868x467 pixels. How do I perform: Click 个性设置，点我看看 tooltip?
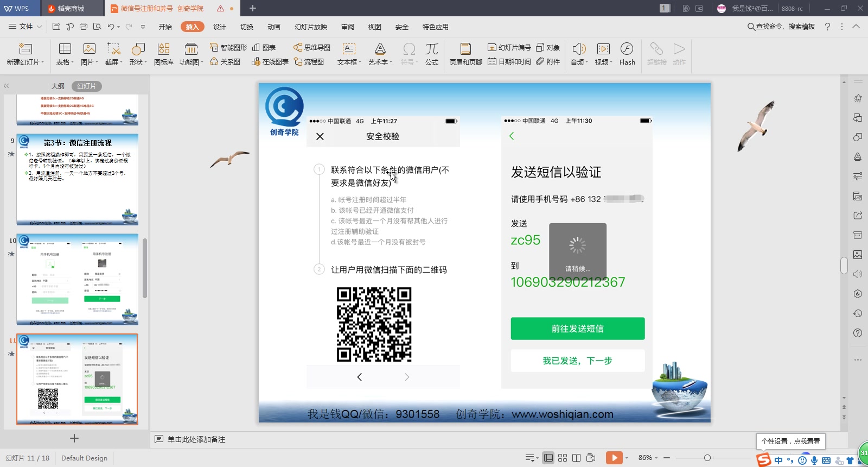(x=790, y=441)
